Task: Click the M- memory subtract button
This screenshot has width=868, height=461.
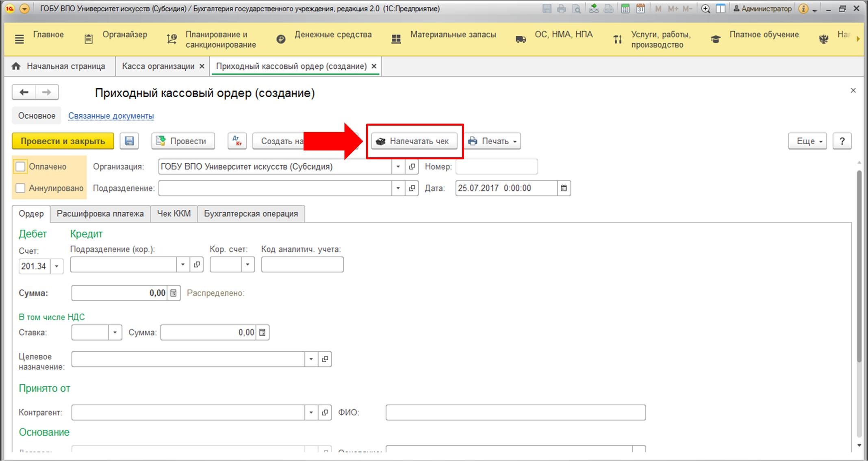Action: tap(687, 9)
